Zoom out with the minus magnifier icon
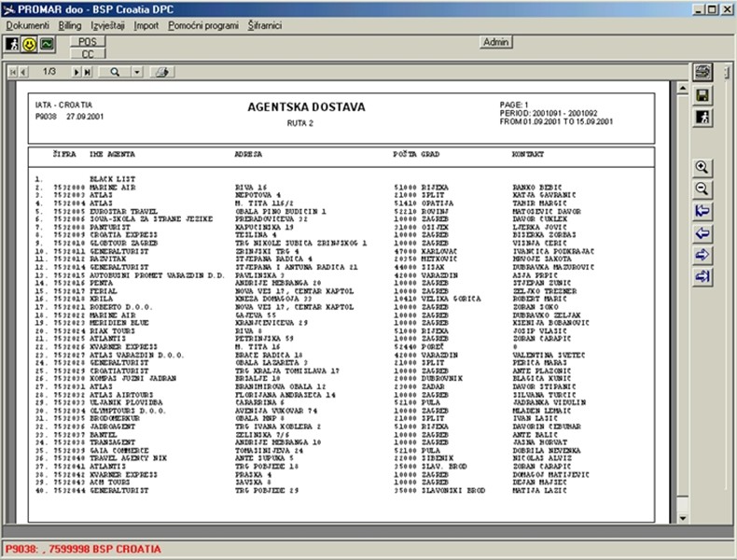Image resolution: width=737 pixels, height=560 pixels. pos(702,189)
